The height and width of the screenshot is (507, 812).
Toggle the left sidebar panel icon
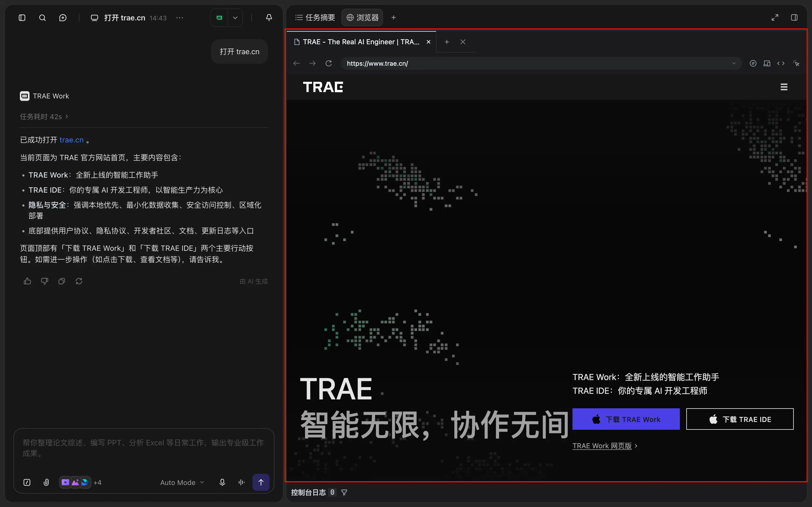point(22,18)
